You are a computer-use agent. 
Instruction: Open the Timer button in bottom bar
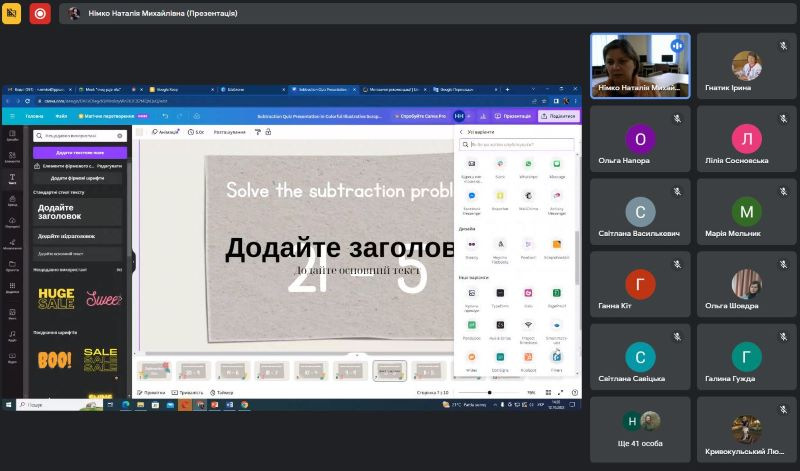[222, 392]
